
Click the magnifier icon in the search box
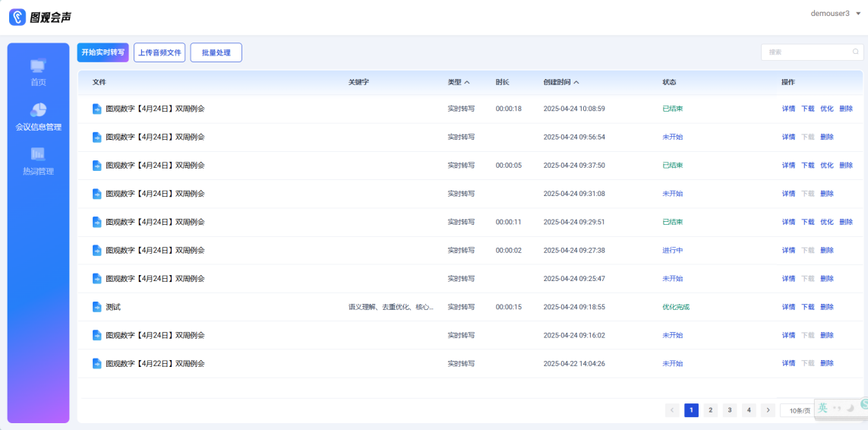tap(855, 52)
